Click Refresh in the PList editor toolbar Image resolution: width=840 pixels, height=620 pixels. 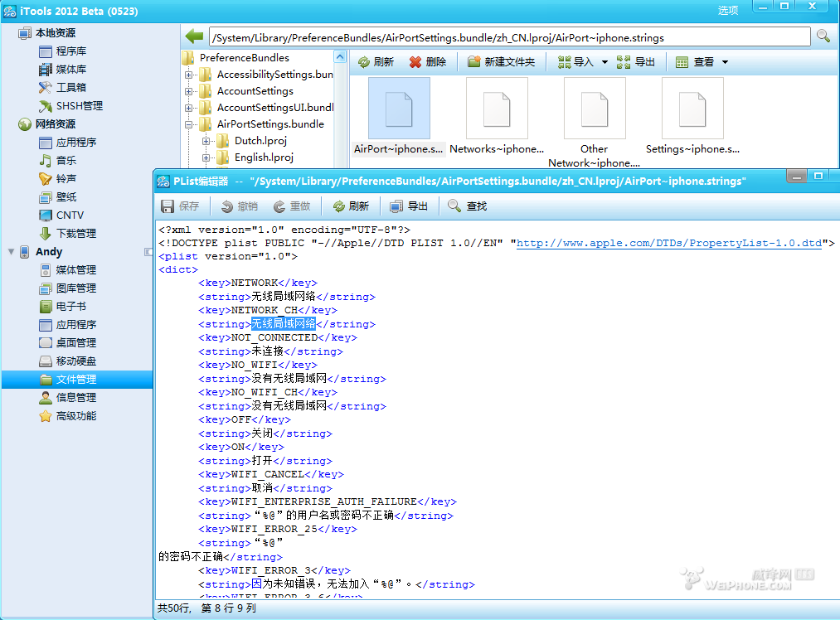point(338,206)
